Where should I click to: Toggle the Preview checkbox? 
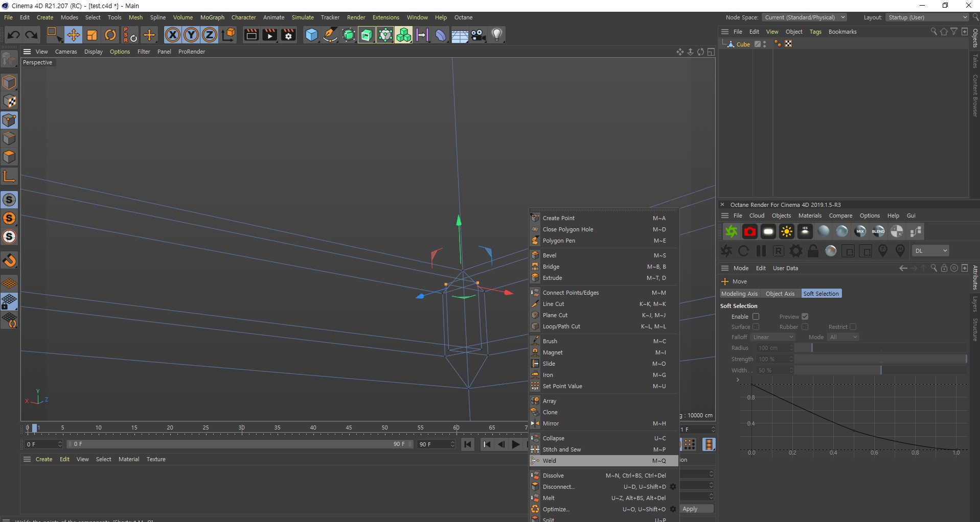pos(805,317)
